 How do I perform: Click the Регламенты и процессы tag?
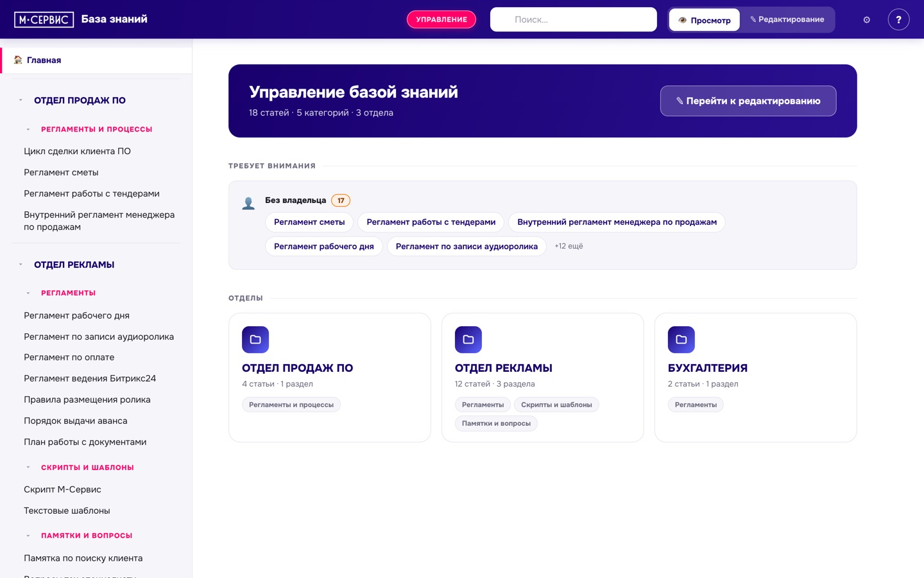291,405
